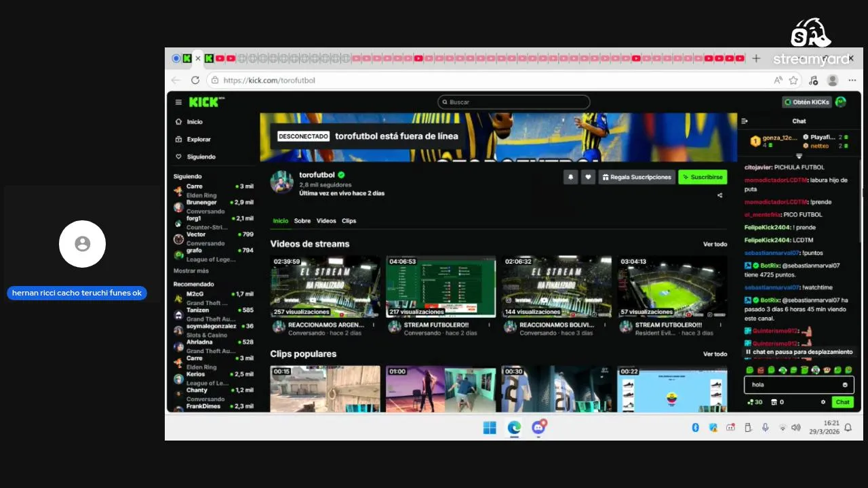The height and width of the screenshot is (488, 868).
Task: Open M2cG recommended channel
Action: [214, 298]
